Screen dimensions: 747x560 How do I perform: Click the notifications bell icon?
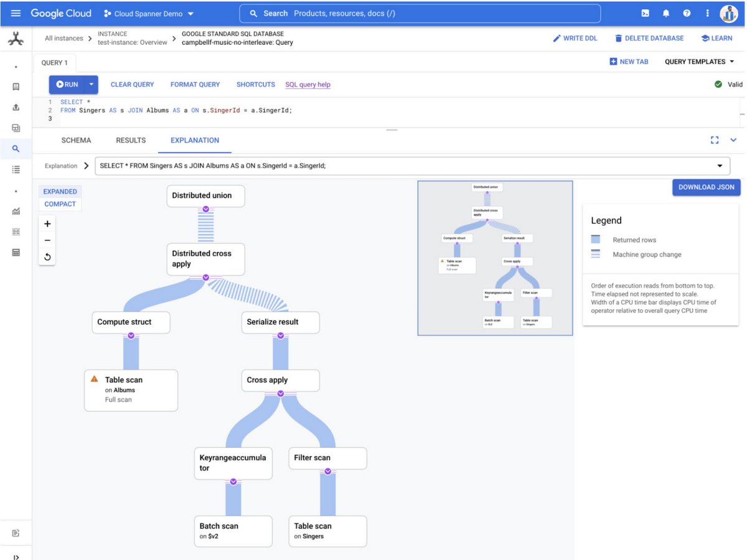665,13
